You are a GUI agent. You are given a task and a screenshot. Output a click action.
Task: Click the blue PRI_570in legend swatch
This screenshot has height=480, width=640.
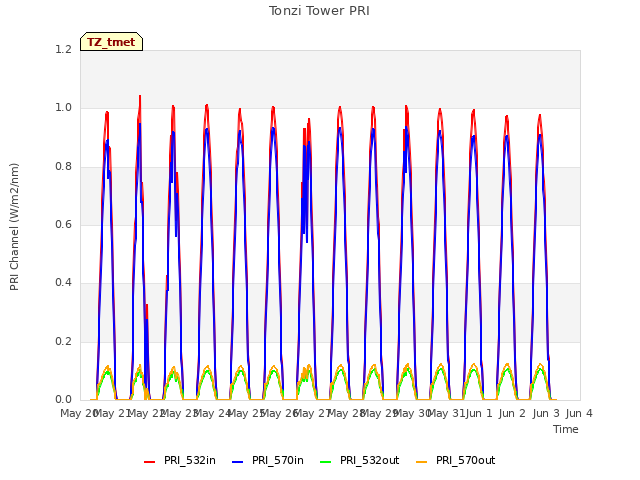[238, 462]
